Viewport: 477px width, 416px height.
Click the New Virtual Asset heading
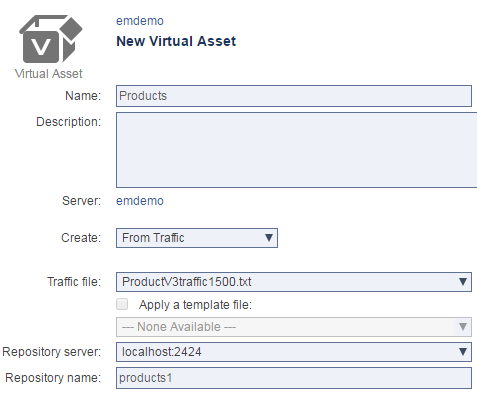(176, 41)
